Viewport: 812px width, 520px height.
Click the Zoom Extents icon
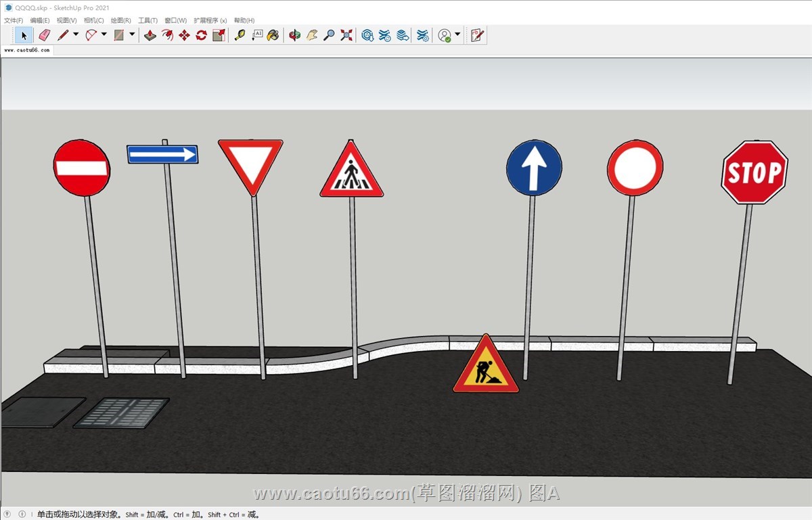346,35
